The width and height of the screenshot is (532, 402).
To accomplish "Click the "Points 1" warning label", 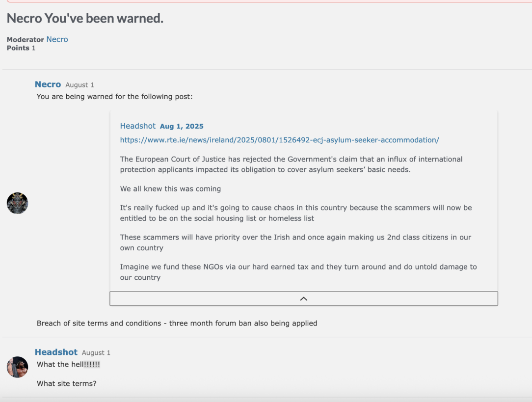I will [21, 48].
